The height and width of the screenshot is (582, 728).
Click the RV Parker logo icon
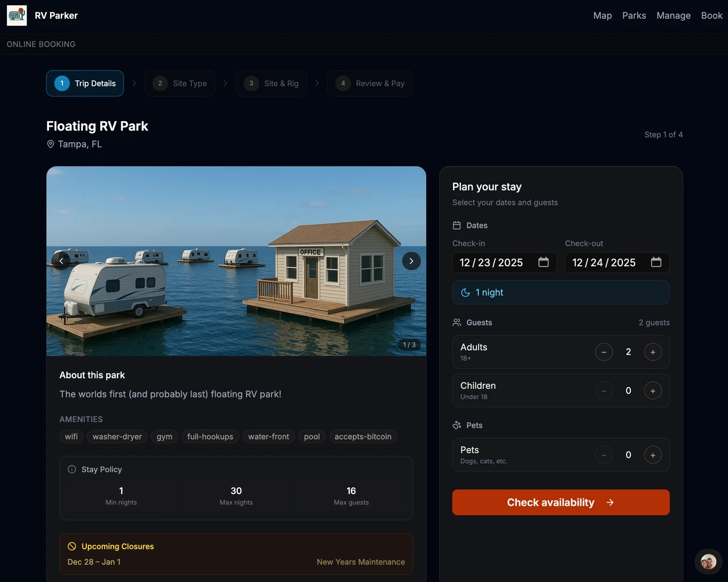[17, 16]
